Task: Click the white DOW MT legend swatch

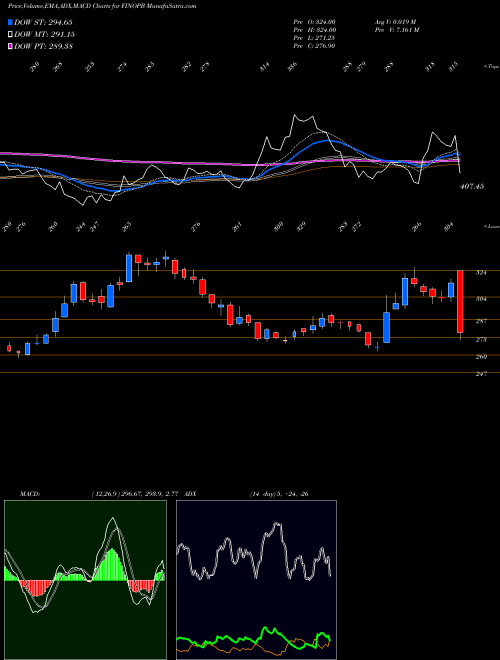Action: coord(10,34)
